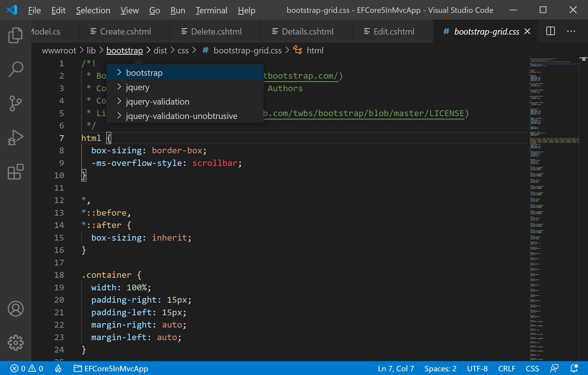This screenshot has width=588, height=375.
Task: Open the Extensions view icon
Action: [15, 172]
